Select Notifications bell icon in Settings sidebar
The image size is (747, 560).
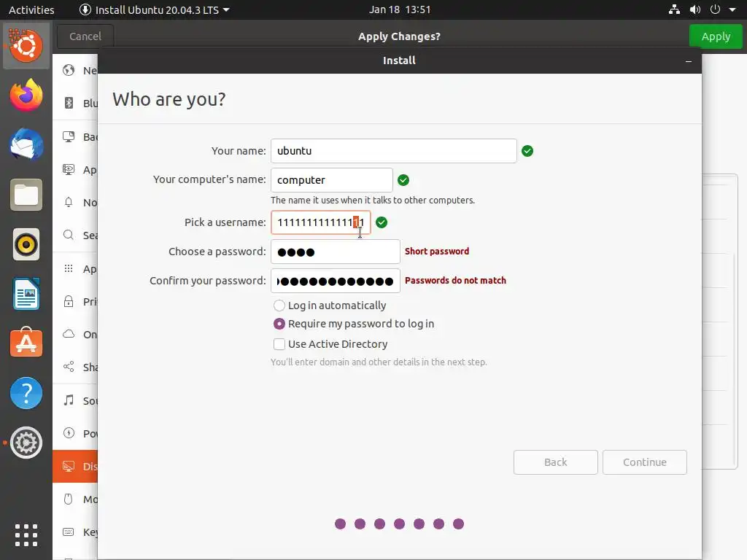tap(69, 203)
